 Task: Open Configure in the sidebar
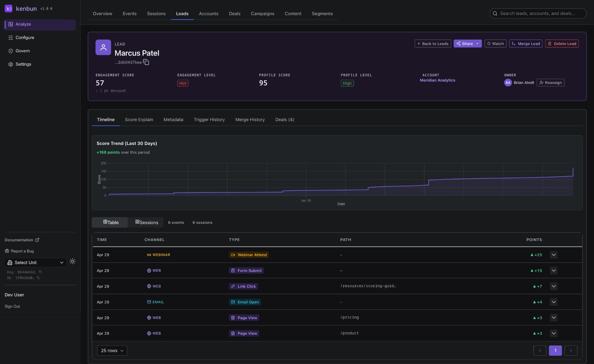(40, 37)
